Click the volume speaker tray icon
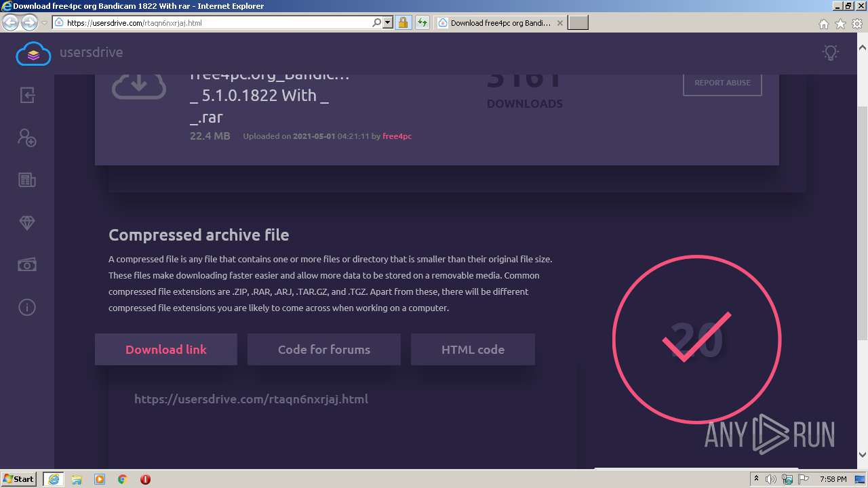This screenshot has height=488, width=868. 771,479
